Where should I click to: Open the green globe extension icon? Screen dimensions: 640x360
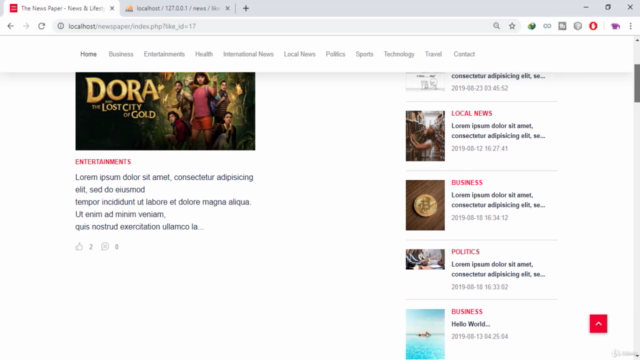(x=531, y=26)
